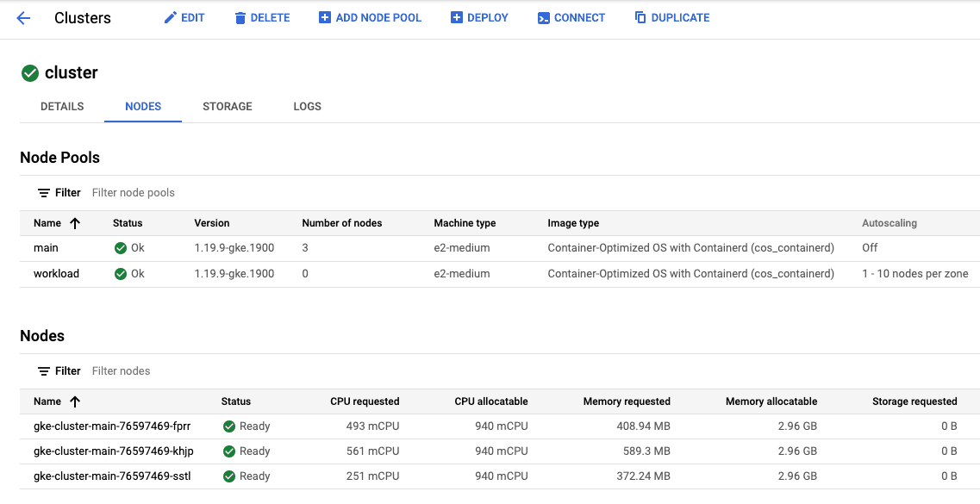980x504 pixels.
Task: Click the Add Node Pool plus icon
Action: point(325,18)
